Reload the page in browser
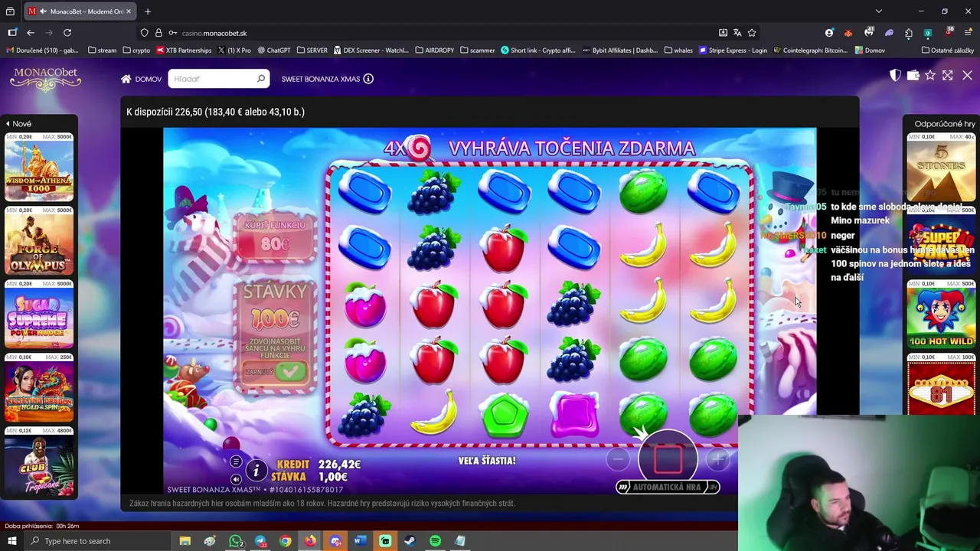The image size is (980, 551). 67,33
